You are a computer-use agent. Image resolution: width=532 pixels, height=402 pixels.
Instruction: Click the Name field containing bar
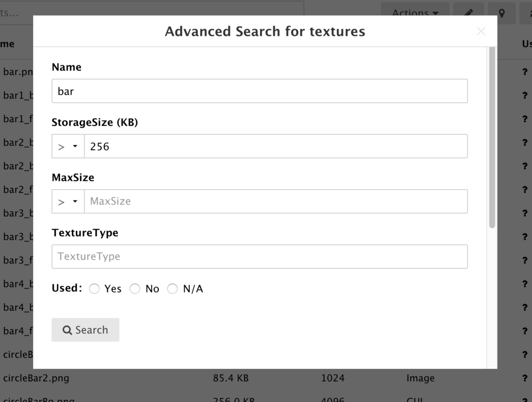tap(260, 91)
